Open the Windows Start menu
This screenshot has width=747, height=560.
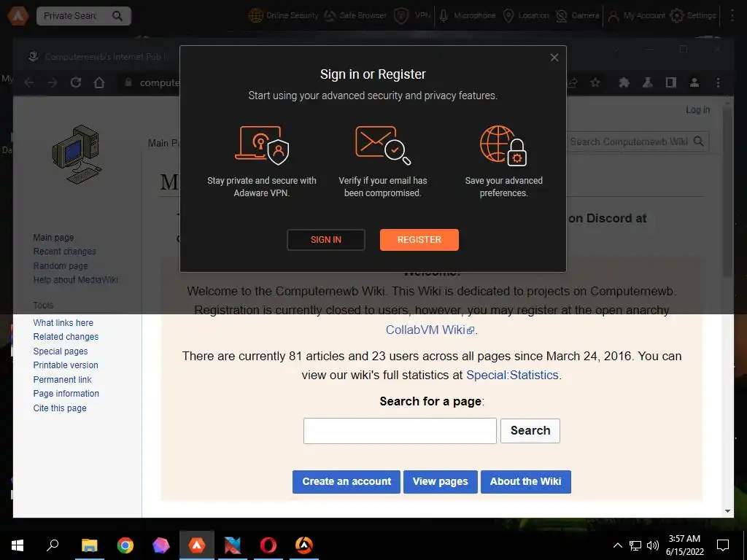click(18, 545)
